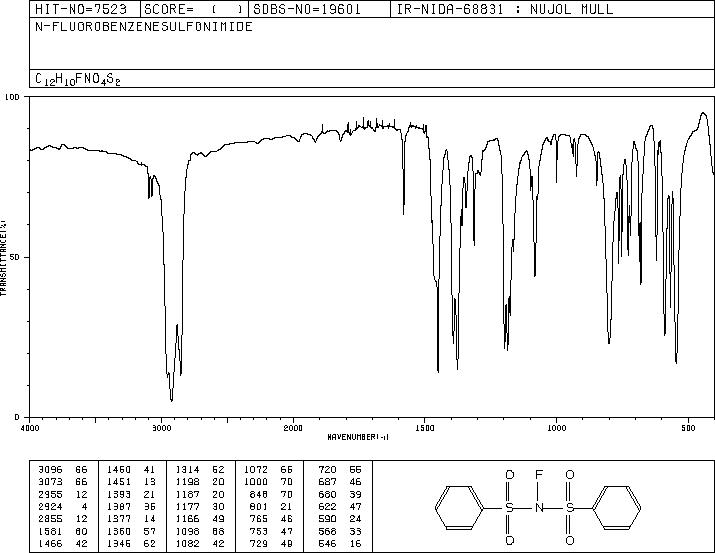Click the 500 tick label on wavenumber axis
The image size is (715, 553).
point(689,428)
